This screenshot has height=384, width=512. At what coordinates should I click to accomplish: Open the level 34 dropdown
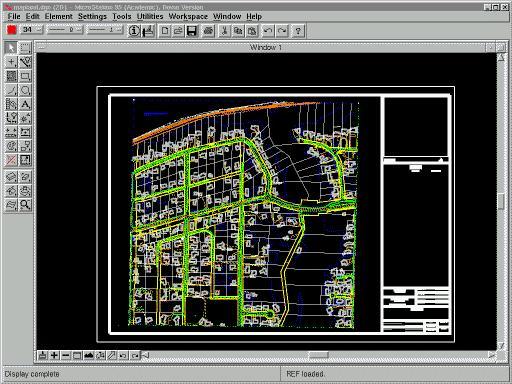[x=32, y=30]
